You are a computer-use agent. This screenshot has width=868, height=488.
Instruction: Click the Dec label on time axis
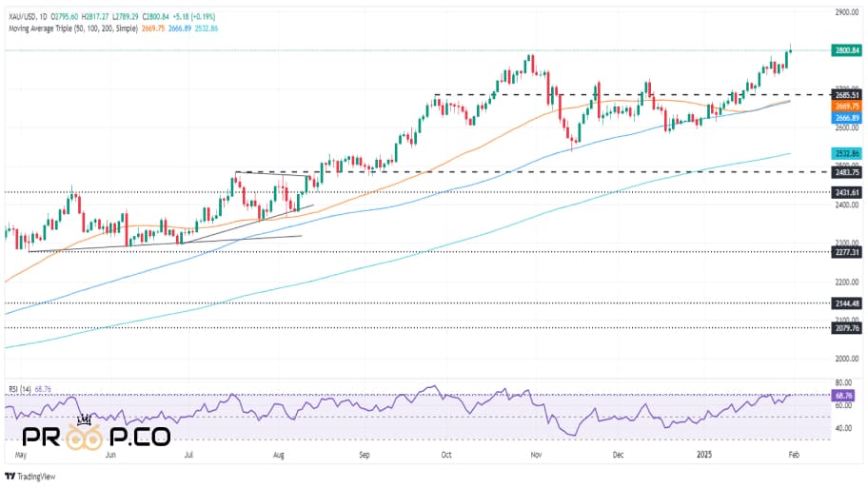tap(618, 455)
